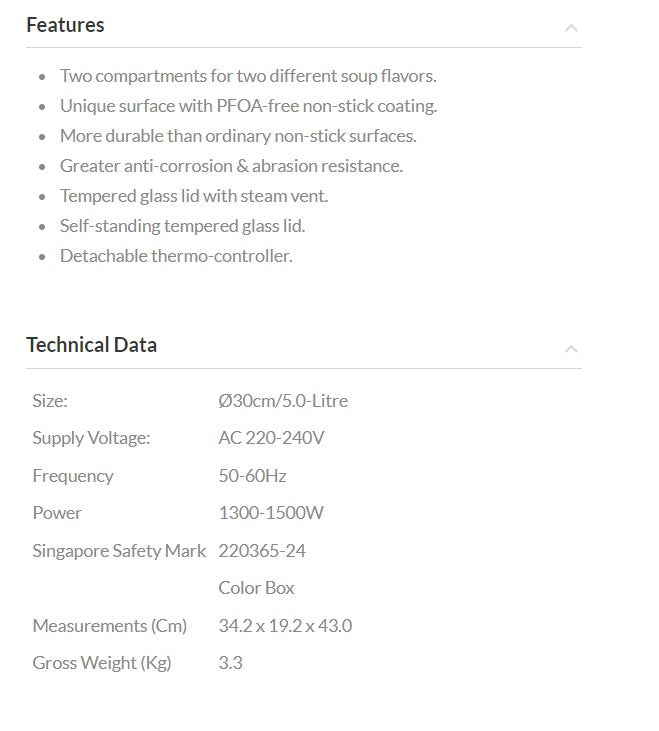Click the detachable thermo-controller feature
Viewport: 659px width, 731px height.
coord(176,256)
